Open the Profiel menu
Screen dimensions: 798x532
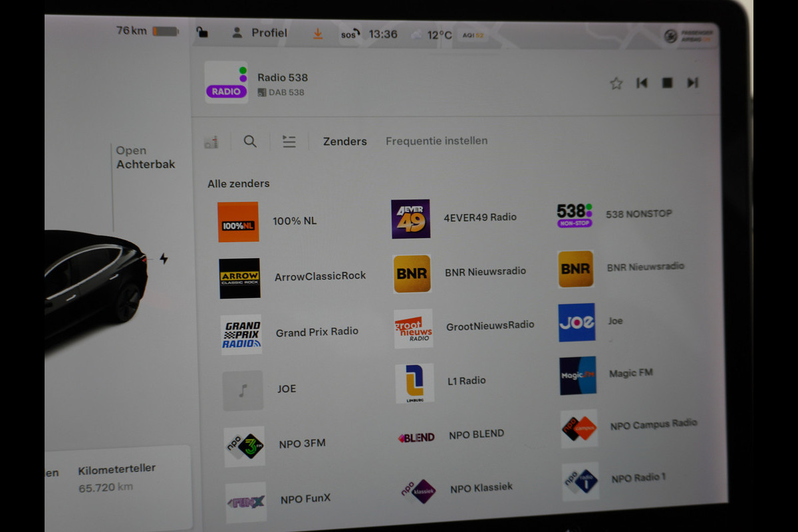(x=259, y=33)
